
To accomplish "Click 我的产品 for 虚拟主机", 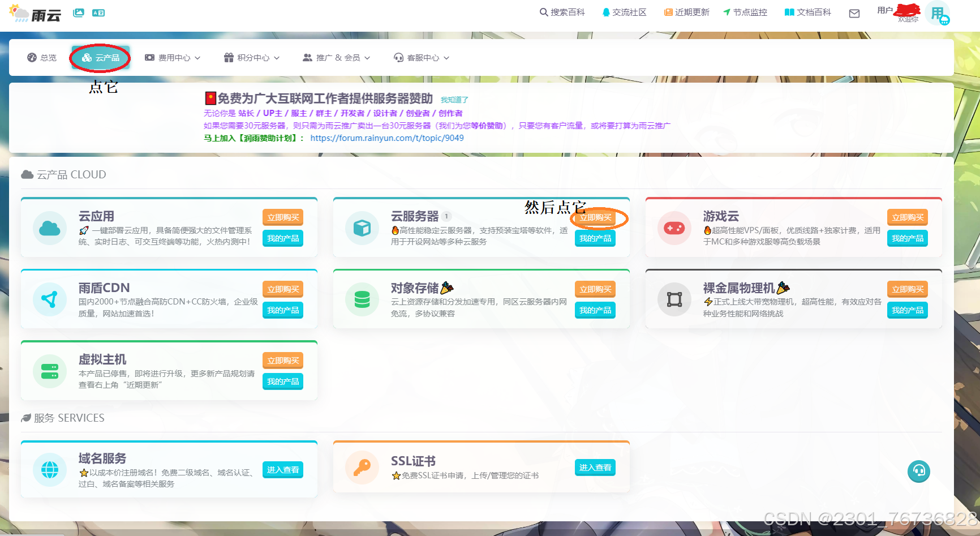I will [x=283, y=381].
